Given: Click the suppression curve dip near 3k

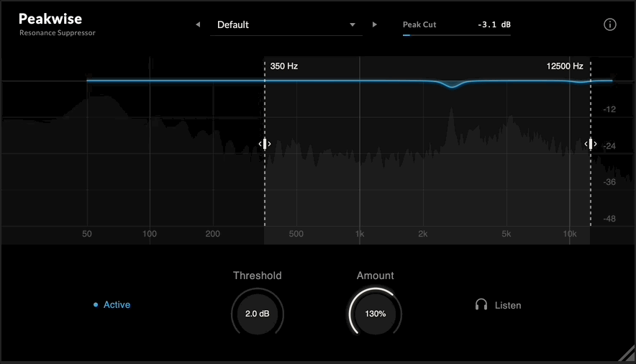Looking at the screenshot, I should (452, 85).
